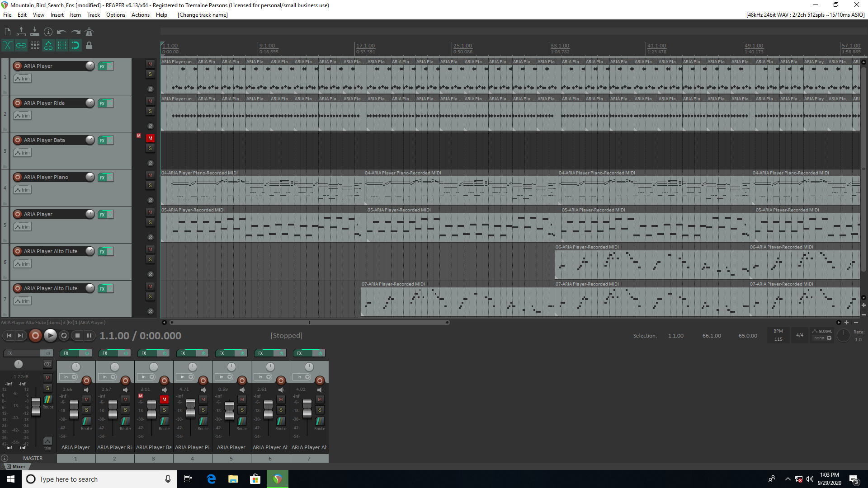Open the Options menu
The height and width of the screenshot is (488, 868).
[116, 15]
